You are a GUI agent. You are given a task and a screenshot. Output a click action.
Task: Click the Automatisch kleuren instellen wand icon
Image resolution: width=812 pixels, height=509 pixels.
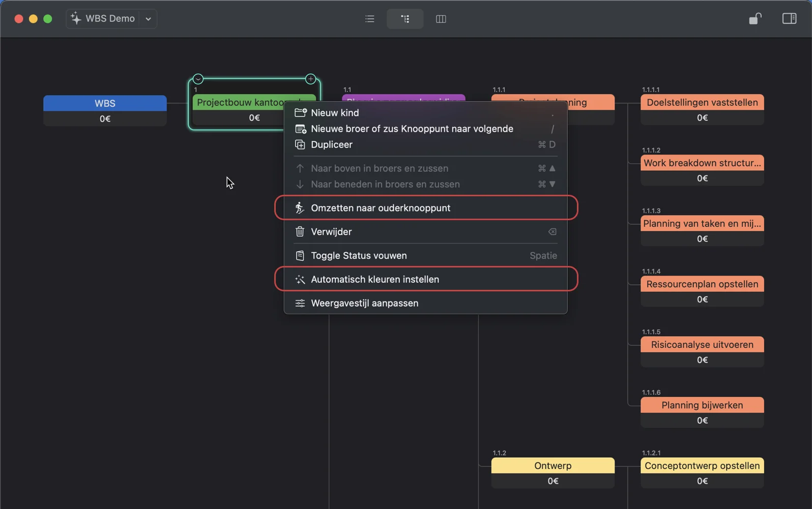(x=300, y=280)
